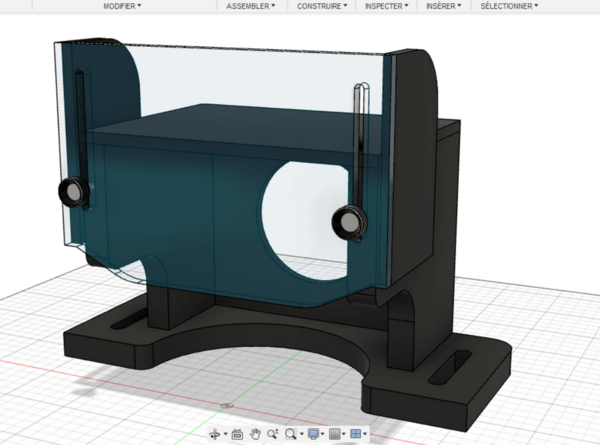
Task: Open the SÉLECTIONNER menu
Action: click(x=508, y=5)
